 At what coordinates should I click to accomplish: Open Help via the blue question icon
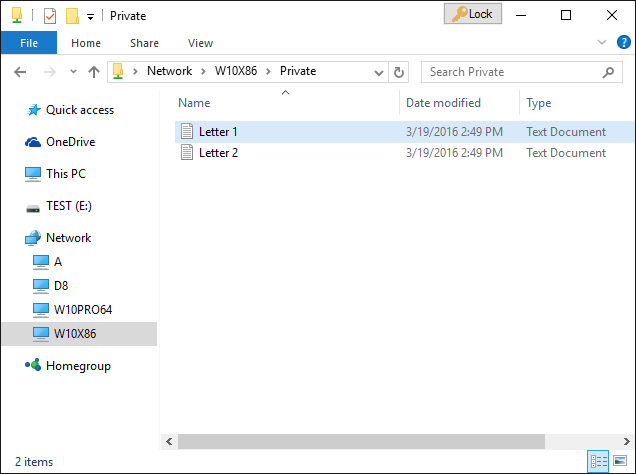point(623,42)
